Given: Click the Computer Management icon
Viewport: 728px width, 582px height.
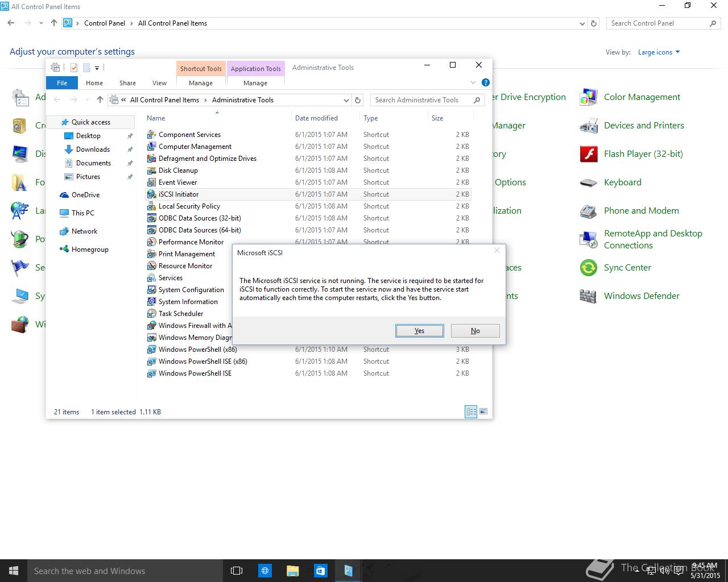Looking at the screenshot, I should 151,147.
